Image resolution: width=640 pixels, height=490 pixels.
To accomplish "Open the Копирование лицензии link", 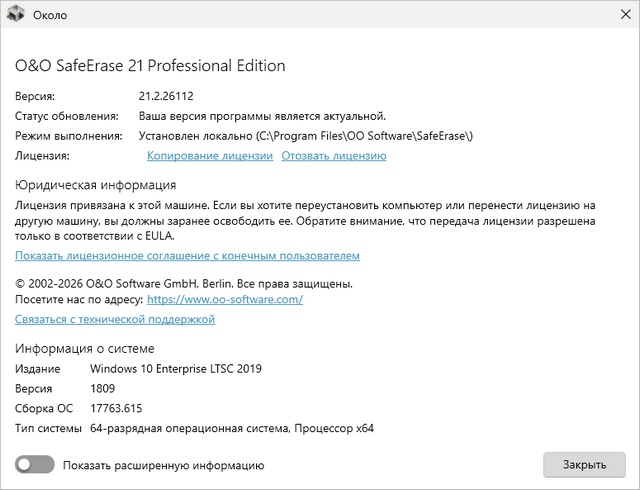I will coord(209,156).
